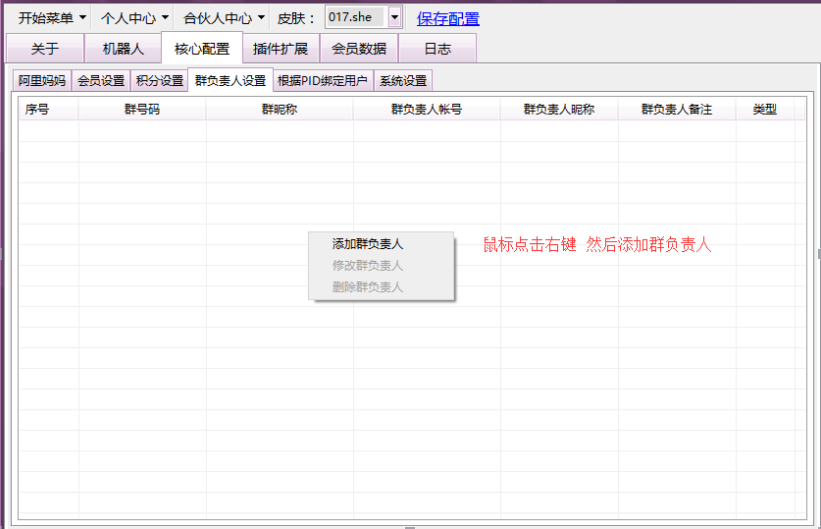This screenshot has height=529, width=821.
Task: Open the 系统设置 sub-tab
Action: [403, 81]
